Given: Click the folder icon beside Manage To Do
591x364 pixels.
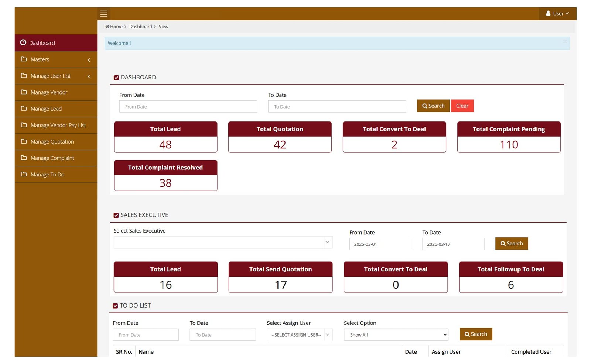Looking at the screenshot, I should pyautogui.click(x=24, y=174).
